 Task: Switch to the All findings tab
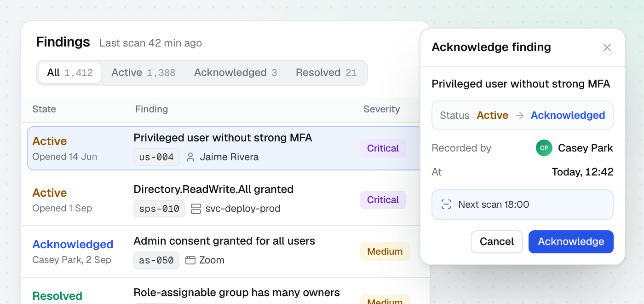pyautogui.click(x=70, y=73)
